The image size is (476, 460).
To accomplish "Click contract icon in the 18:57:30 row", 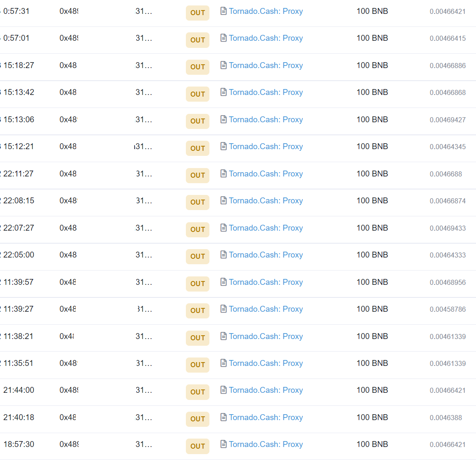I will [x=224, y=444].
